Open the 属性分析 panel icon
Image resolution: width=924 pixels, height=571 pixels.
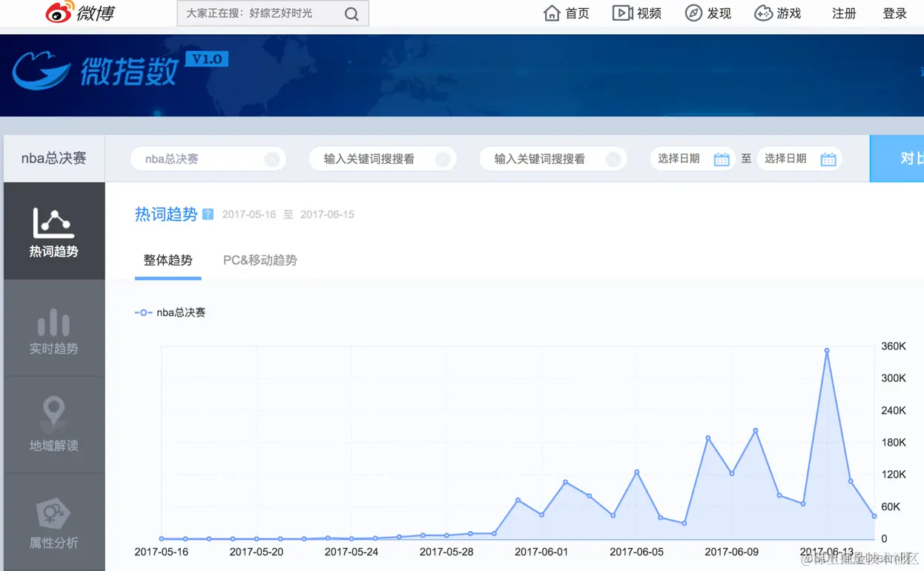[x=53, y=513]
